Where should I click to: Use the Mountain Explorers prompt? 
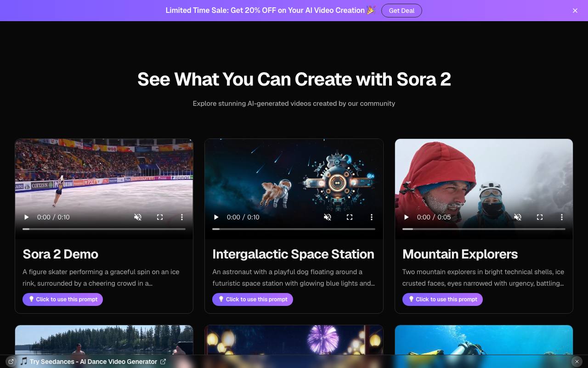(x=442, y=299)
